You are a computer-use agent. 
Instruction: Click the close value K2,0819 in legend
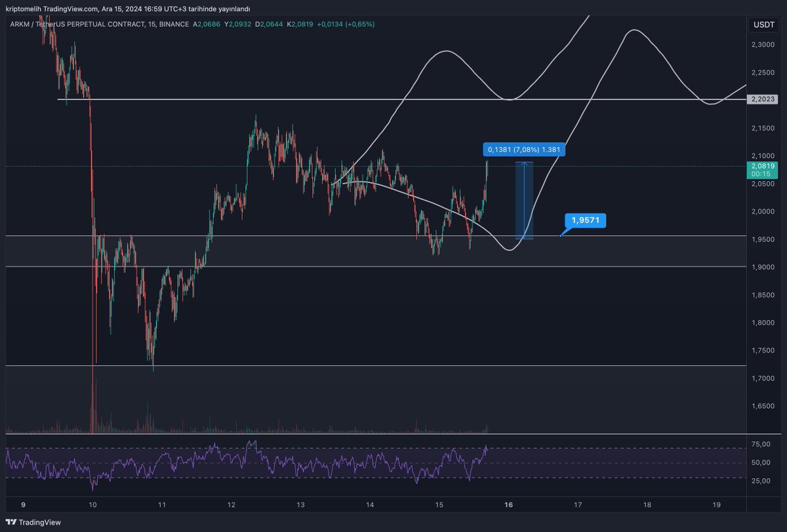coord(300,24)
